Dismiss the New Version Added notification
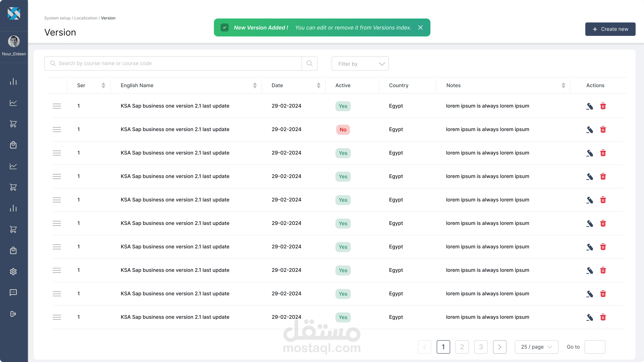644x362 pixels. coord(420,27)
